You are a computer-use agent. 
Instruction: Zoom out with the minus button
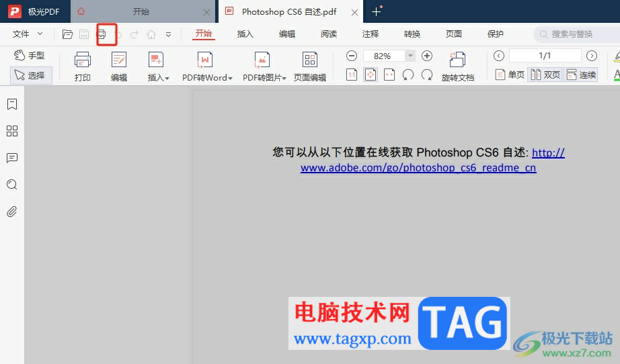(352, 56)
